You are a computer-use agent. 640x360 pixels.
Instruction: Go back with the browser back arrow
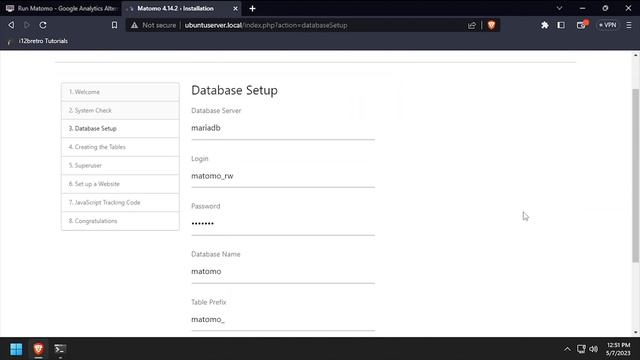11,25
